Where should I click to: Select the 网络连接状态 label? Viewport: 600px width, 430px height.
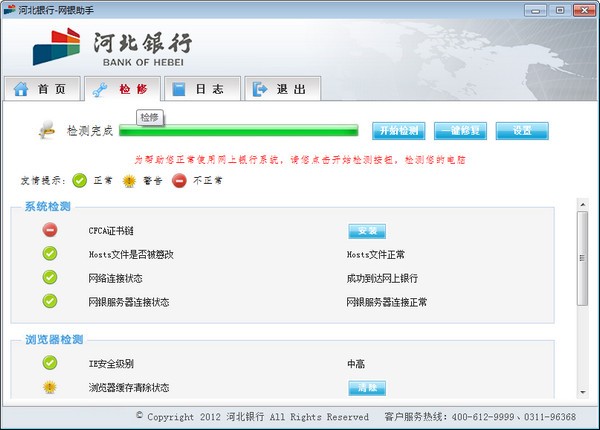[x=115, y=278]
